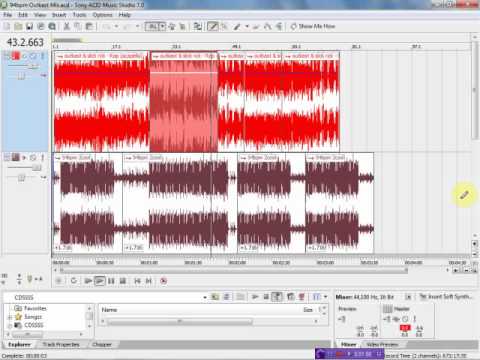Open the redo history dropdown arrow
480x360 pixels.
pyautogui.click(x=137, y=26)
